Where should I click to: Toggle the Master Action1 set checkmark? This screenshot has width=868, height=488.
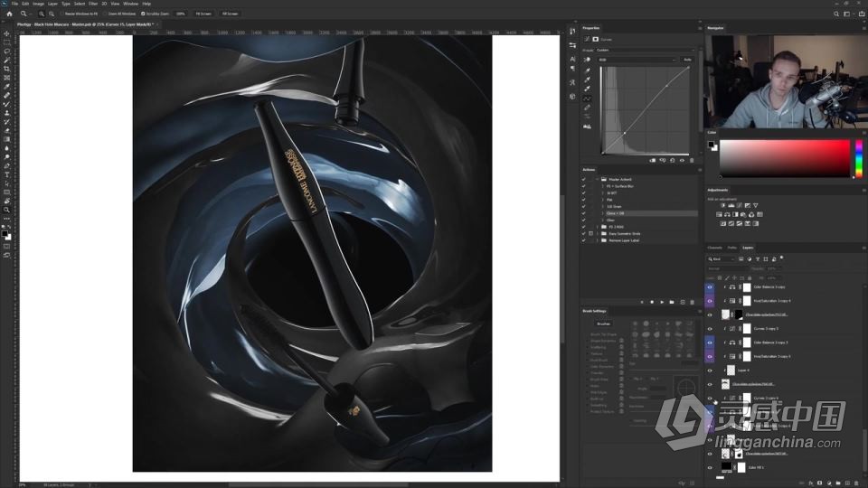[583, 179]
